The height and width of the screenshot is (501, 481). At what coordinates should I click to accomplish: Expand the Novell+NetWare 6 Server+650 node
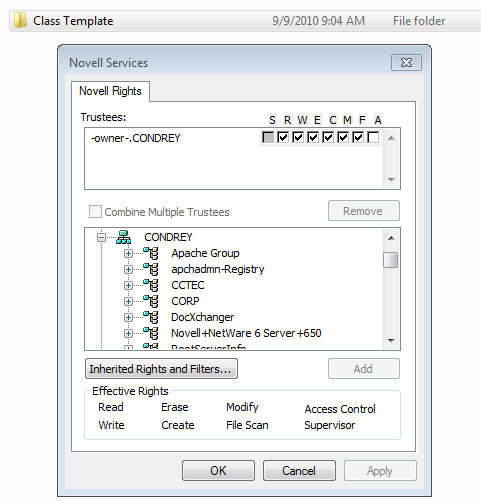(128, 334)
